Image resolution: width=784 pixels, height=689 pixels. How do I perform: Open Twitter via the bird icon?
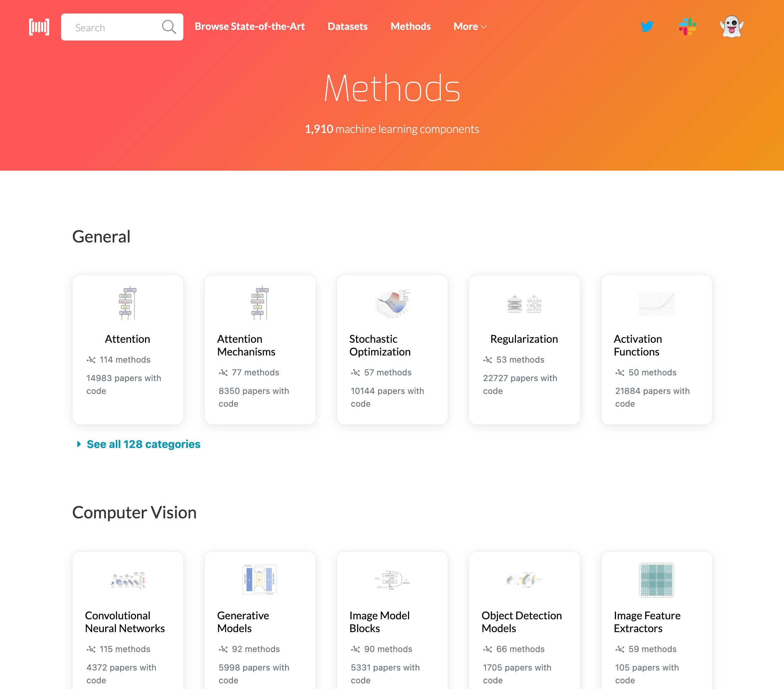[x=647, y=26]
